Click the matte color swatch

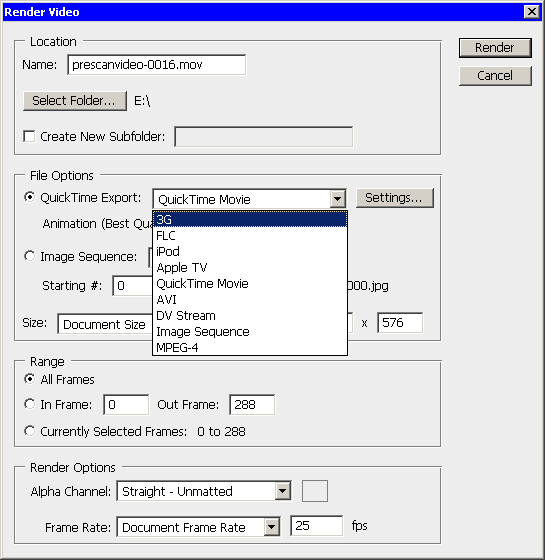point(315,491)
